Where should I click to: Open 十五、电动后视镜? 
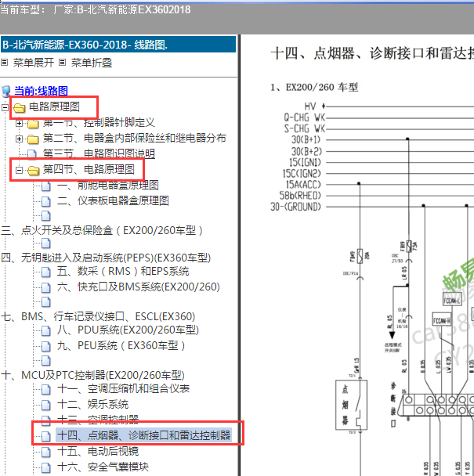[x=98, y=452]
